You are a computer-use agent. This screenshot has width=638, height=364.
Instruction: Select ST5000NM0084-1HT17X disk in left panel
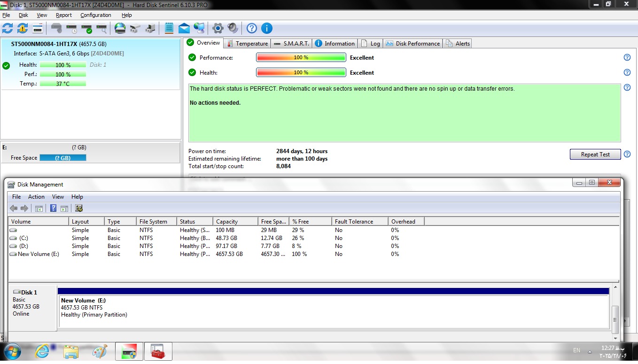90,64
